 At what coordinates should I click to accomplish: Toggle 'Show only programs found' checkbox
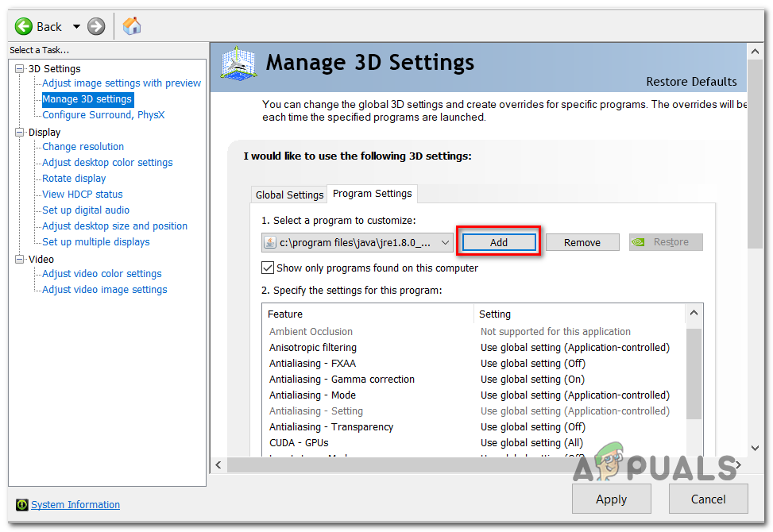(268, 268)
